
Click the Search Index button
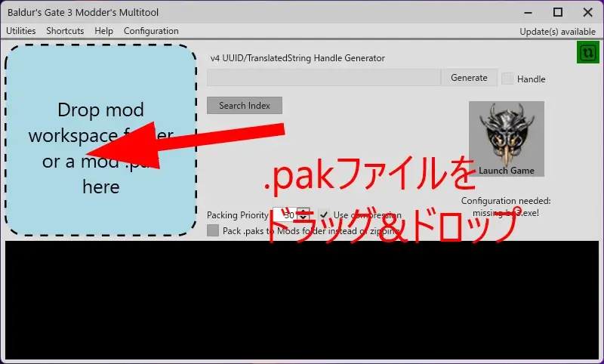(245, 106)
